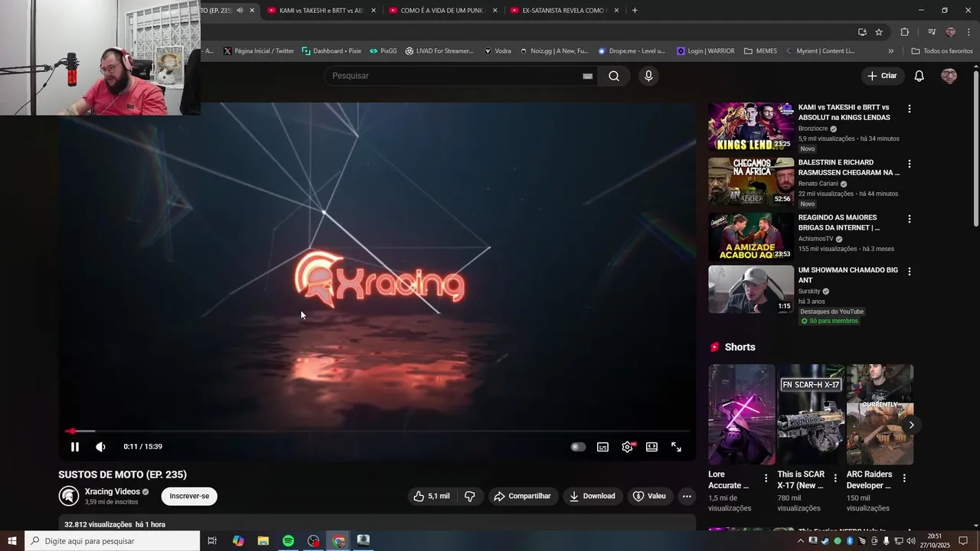980x551 pixels.
Task: Click the Download button
Action: pyautogui.click(x=593, y=496)
